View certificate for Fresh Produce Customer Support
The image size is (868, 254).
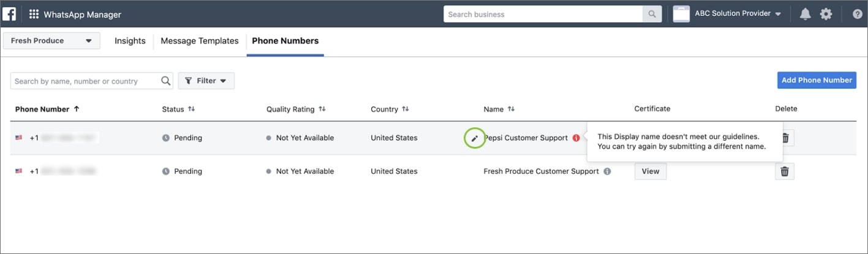tap(651, 171)
